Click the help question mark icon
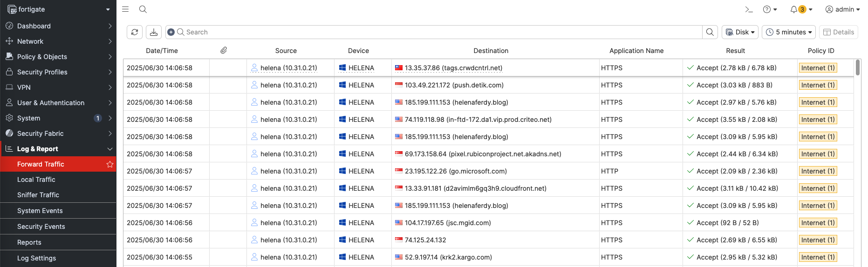 point(767,9)
